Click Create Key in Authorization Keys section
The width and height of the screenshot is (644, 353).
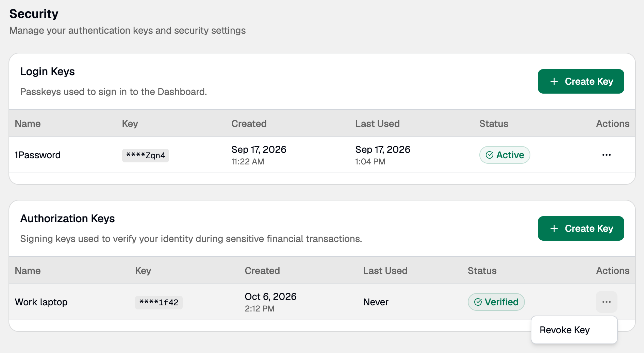(581, 228)
